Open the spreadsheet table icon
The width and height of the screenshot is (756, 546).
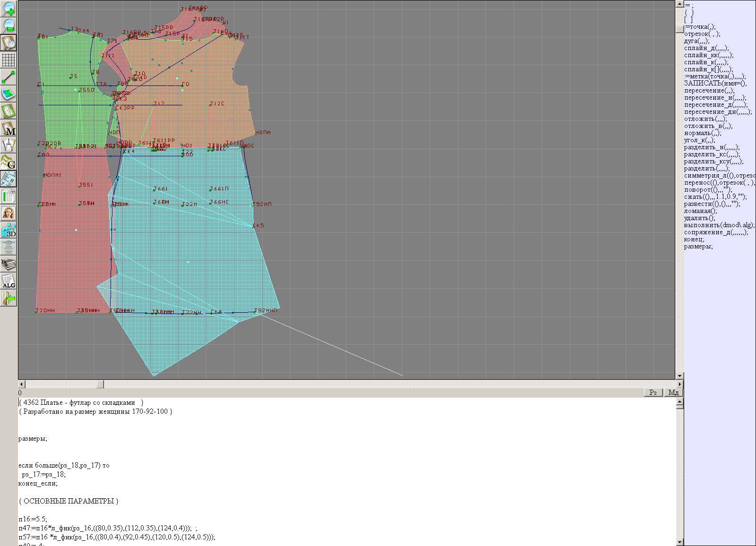tap(9, 196)
